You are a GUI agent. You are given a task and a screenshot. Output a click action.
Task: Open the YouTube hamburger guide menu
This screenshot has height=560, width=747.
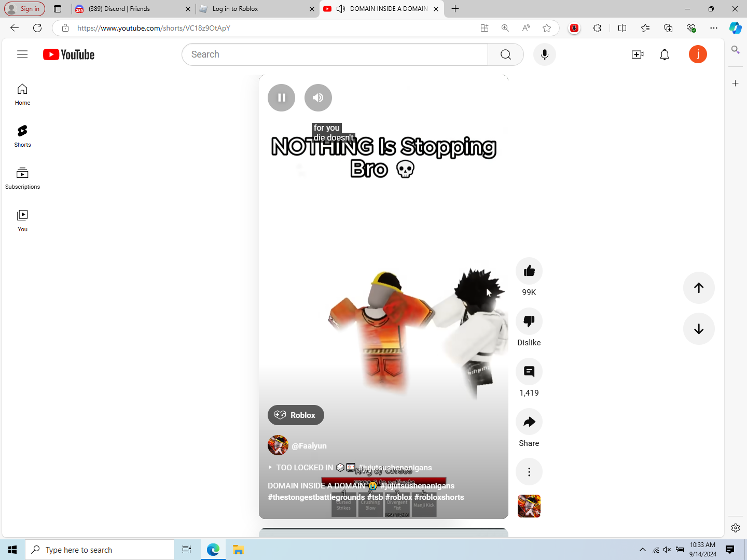22,54
